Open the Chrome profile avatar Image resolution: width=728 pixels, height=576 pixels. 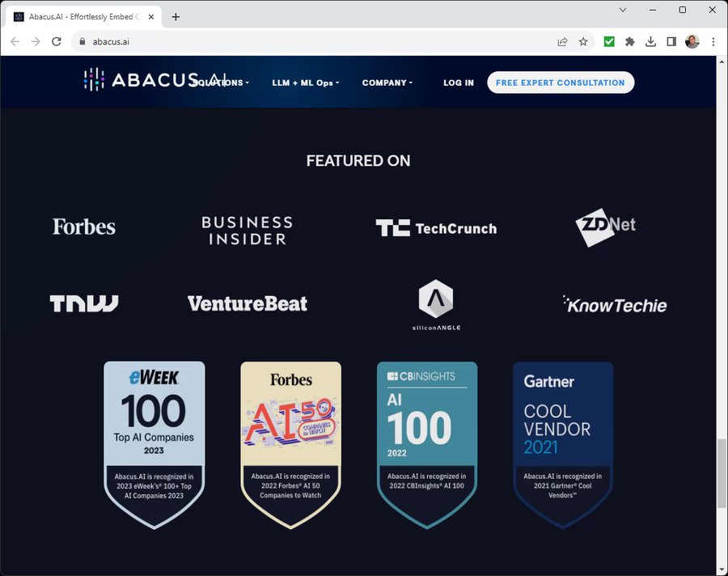pyautogui.click(x=692, y=42)
